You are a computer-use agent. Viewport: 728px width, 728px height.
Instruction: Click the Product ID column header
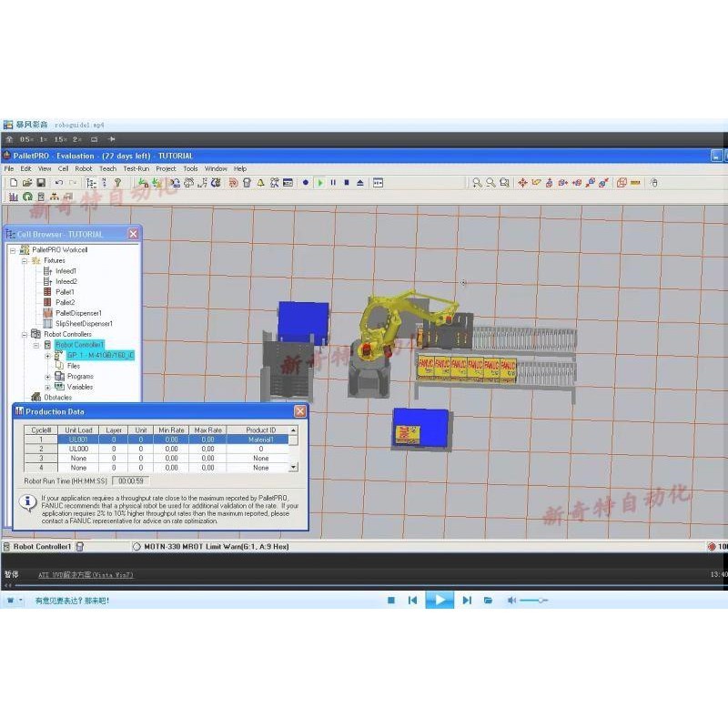coord(261,430)
